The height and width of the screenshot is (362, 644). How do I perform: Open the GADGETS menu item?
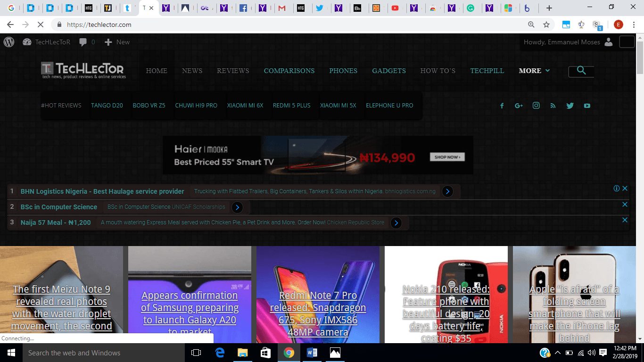click(389, 71)
